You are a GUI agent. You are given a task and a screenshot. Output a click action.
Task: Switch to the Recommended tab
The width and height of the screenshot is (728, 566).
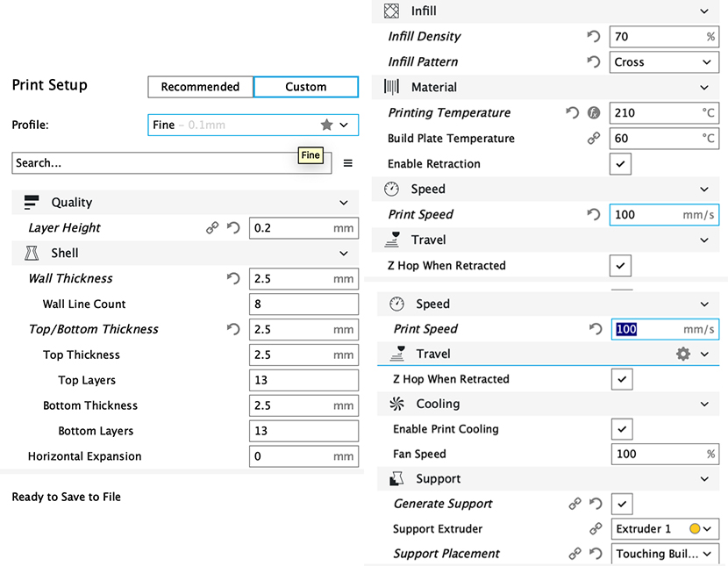pyautogui.click(x=200, y=87)
